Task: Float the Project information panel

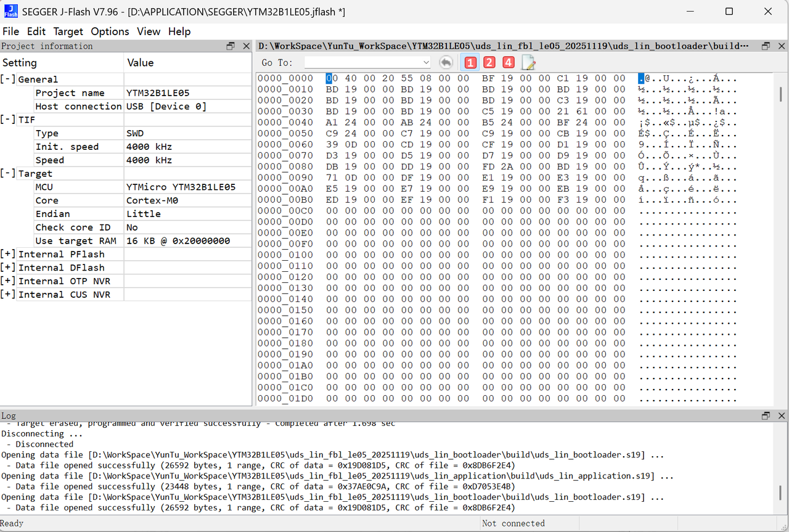Action: click(x=231, y=46)
